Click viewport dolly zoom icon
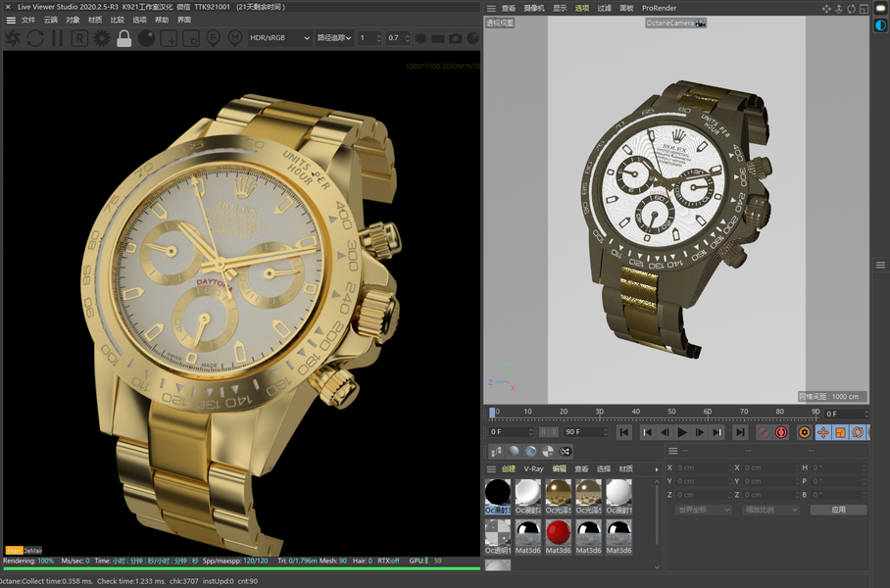The image size is (890, 588). [x=838, y=9]
